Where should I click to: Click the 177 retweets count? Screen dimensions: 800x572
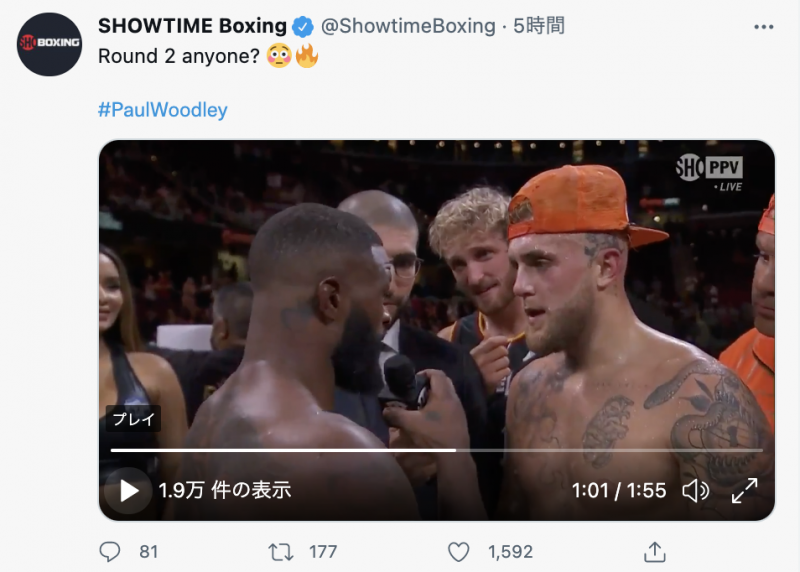(x=323, y=552)
